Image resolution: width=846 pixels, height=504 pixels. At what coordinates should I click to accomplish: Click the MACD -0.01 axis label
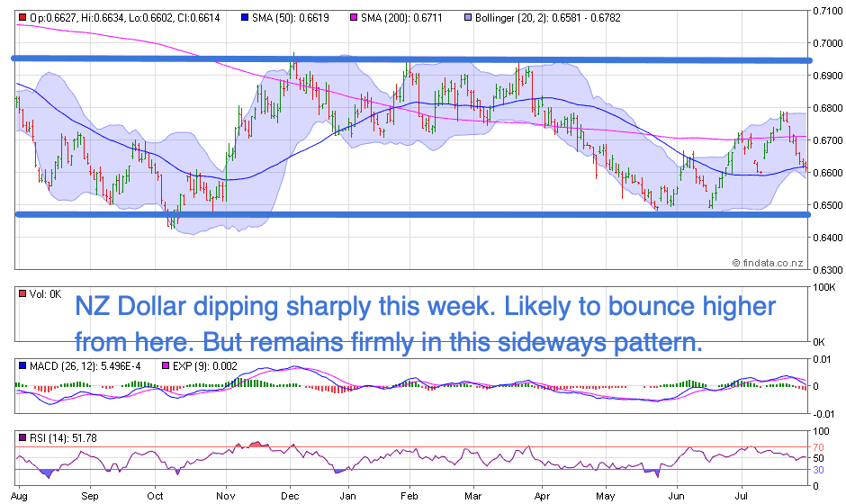click(823, 414)
